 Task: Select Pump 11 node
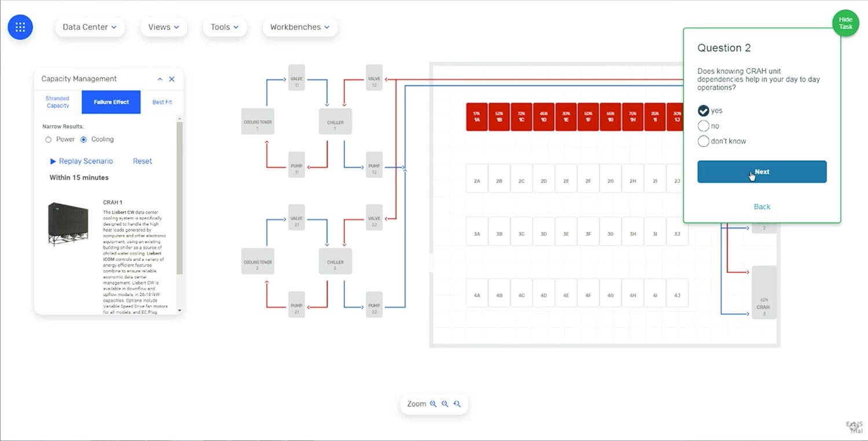296,165
